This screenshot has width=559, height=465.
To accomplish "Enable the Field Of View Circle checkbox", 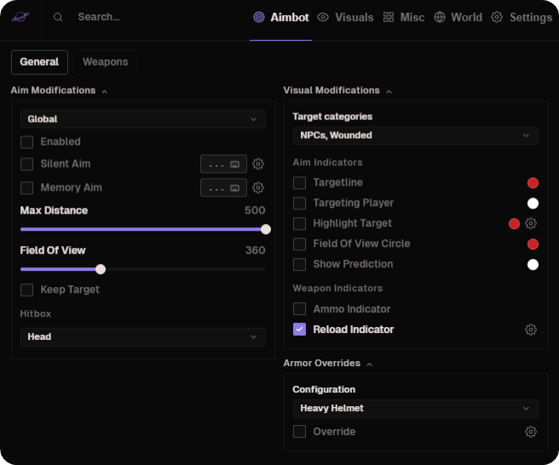I will pos(299,244).
